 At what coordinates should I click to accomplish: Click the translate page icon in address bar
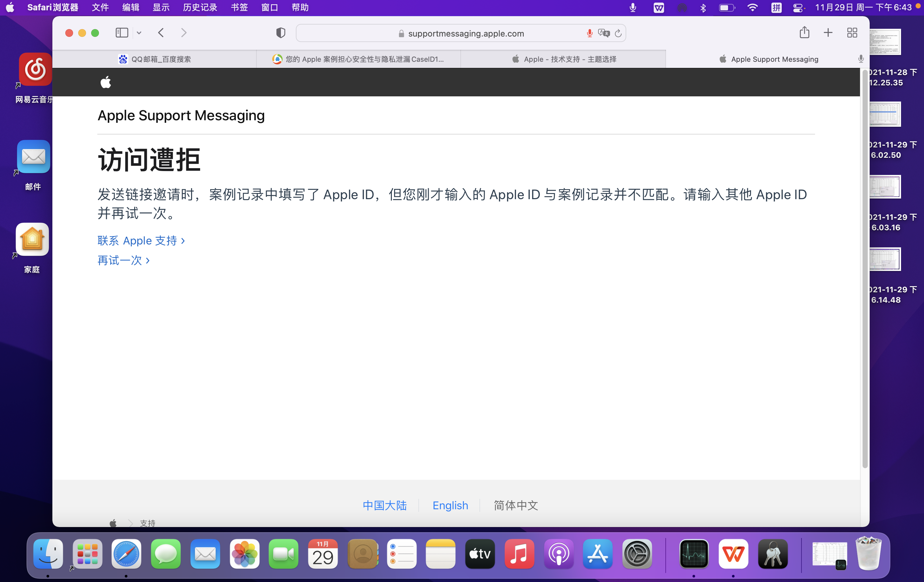[604, 33]
